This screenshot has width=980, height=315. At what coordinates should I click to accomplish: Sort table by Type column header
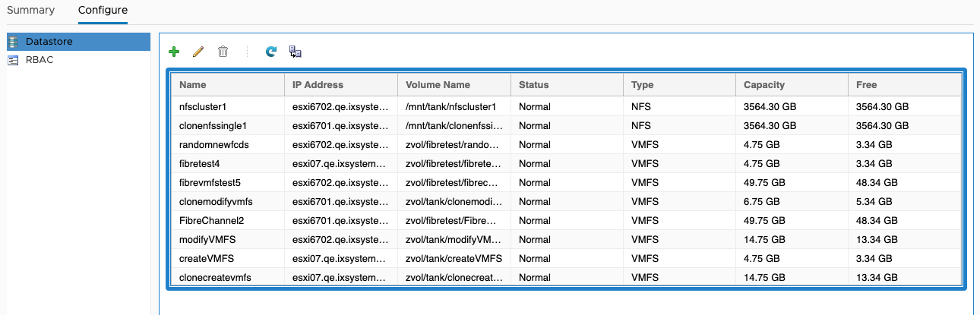[x=642, y=85]
